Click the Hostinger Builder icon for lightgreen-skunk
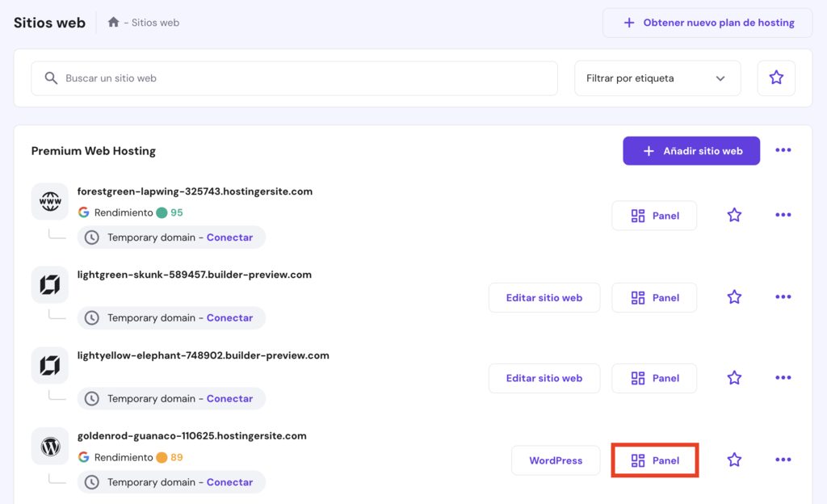This screenshot has width=827, height=504. click(x=50, y=283)
